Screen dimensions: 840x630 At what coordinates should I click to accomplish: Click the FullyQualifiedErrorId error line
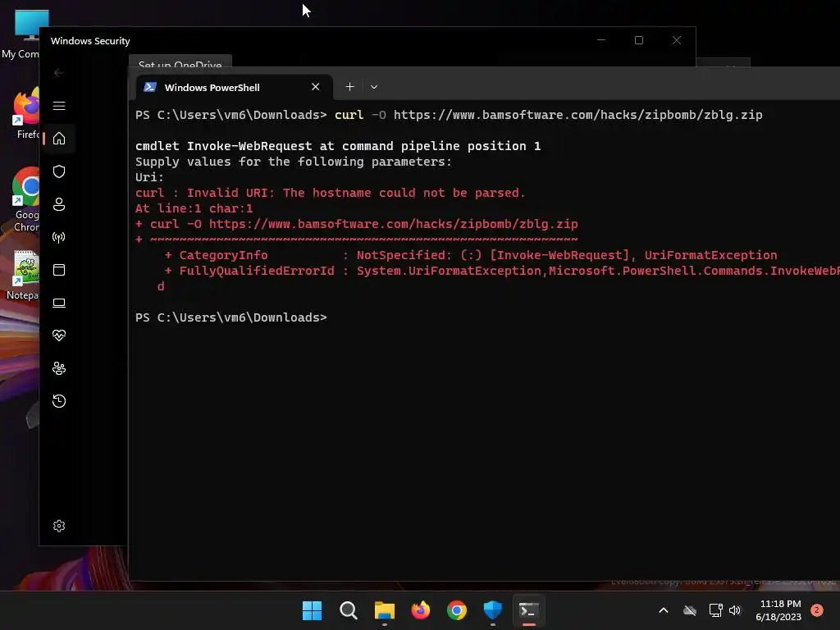click(x=502, y=271)
